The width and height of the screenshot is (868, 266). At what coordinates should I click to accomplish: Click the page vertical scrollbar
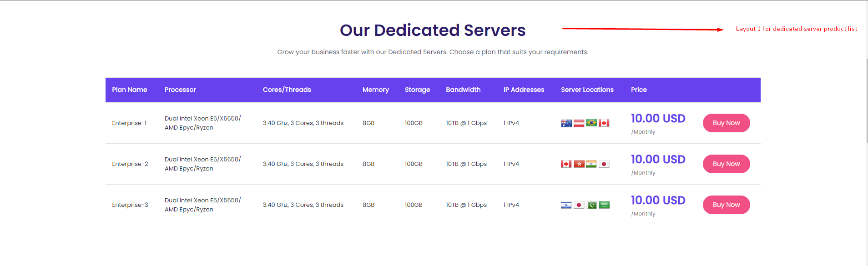(x=866, y=100)
